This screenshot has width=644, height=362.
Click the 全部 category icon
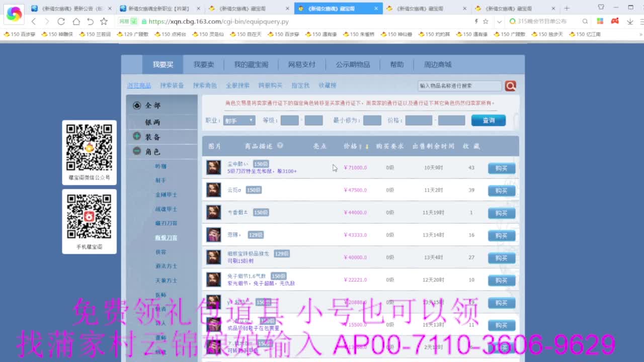[137, 105]
